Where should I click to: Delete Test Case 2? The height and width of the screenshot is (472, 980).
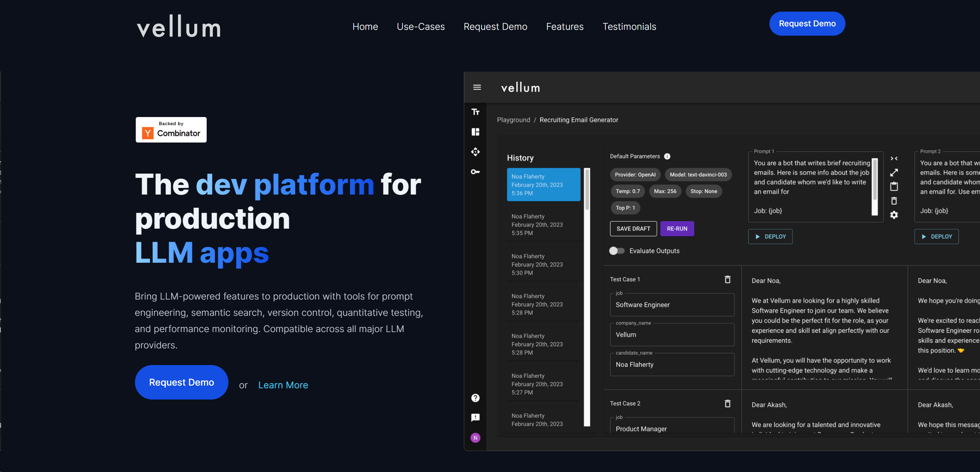(728, 403)
